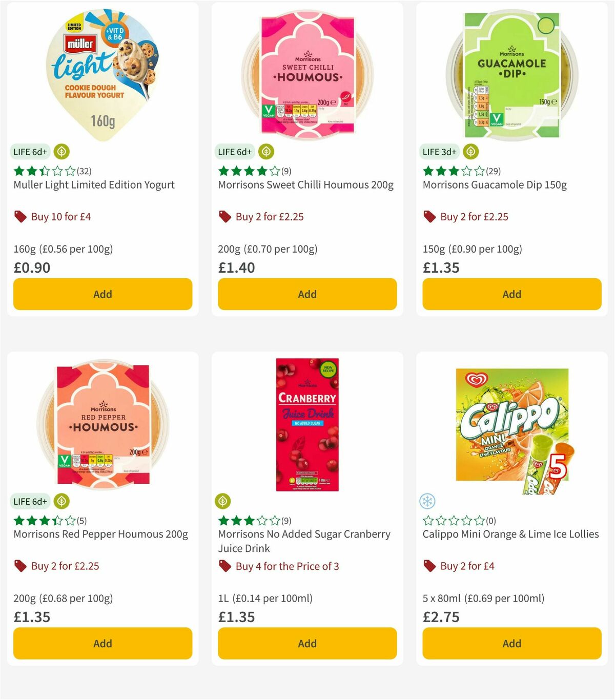Click the offer tag icon on Red Pepper Houmous
The width and height of the screenshot is (615, 700).
point(19,566)
